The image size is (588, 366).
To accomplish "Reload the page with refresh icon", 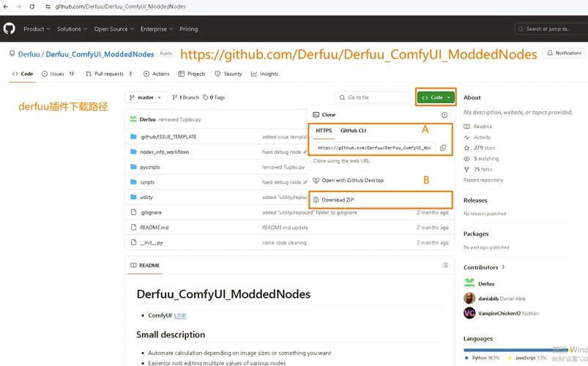I will [32, 7].
